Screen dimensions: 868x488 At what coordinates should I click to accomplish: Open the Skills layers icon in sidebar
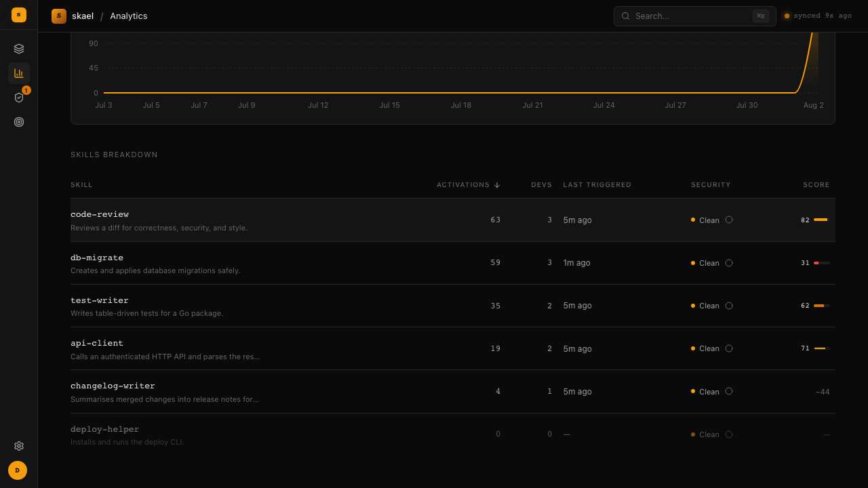point(19,49)
